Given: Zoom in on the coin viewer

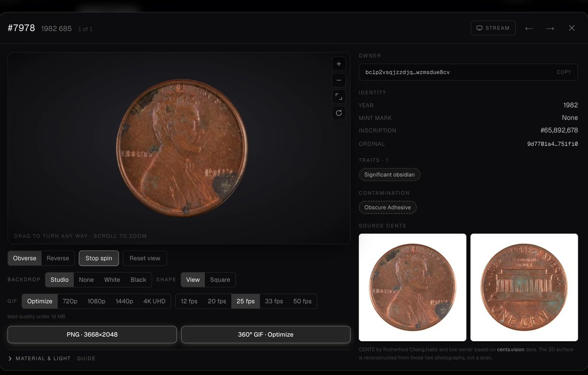Looking at the screenshot, I should [x=339, y=64].
